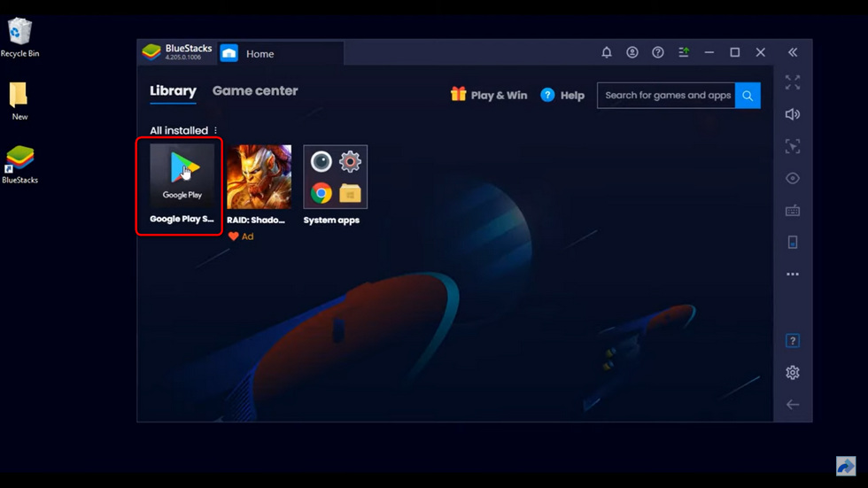868x488 pixels.
Task: Click the phone rotate icon in sidebar
Action: [x=793, y=243]
